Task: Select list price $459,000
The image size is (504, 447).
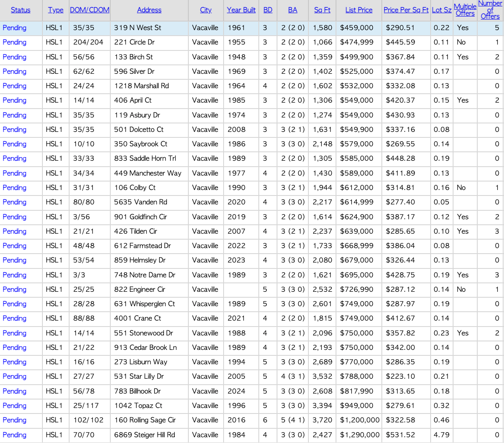Action: (x=357, y=28)
